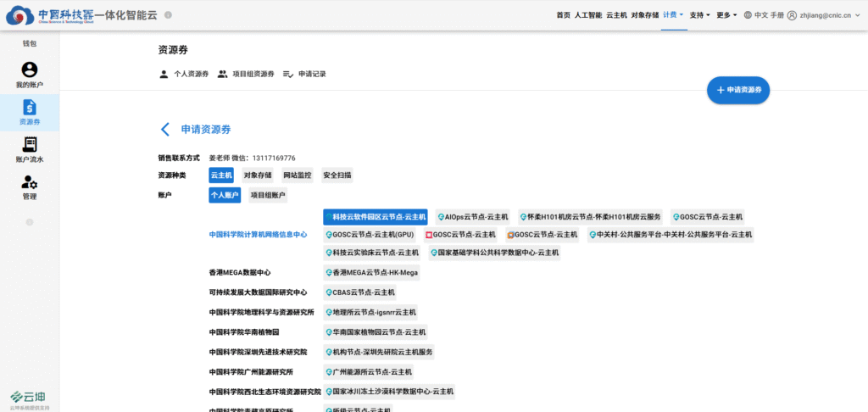The height and width of the screenshot is (412, 868).
Task: Choose the 项目组账户 account option
Action: (268, 195)
